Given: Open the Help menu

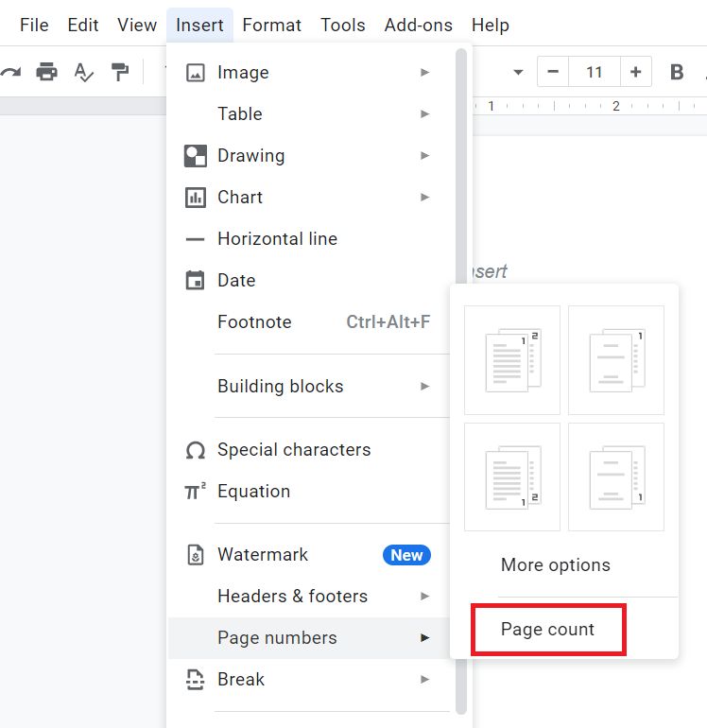Looking at the screenshot, I should 491,26.
